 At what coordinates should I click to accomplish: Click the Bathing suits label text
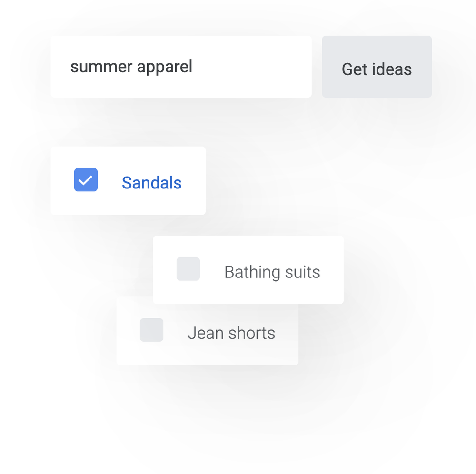[x=272, y=271]
